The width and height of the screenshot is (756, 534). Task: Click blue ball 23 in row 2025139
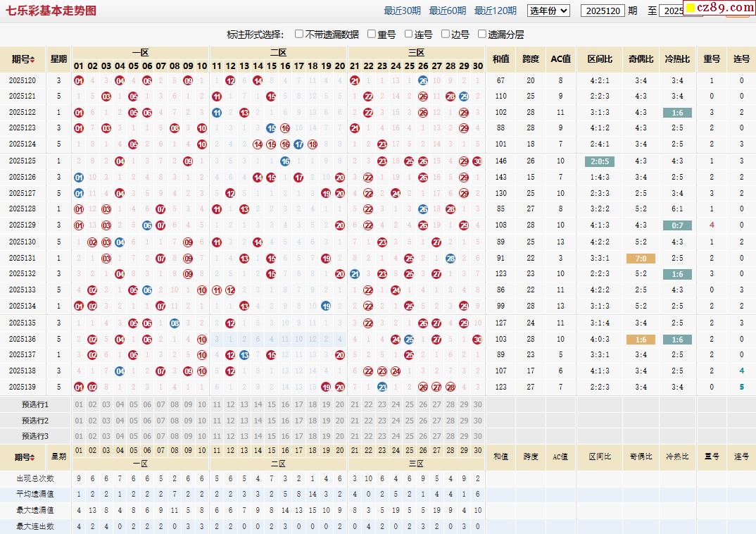382,387
